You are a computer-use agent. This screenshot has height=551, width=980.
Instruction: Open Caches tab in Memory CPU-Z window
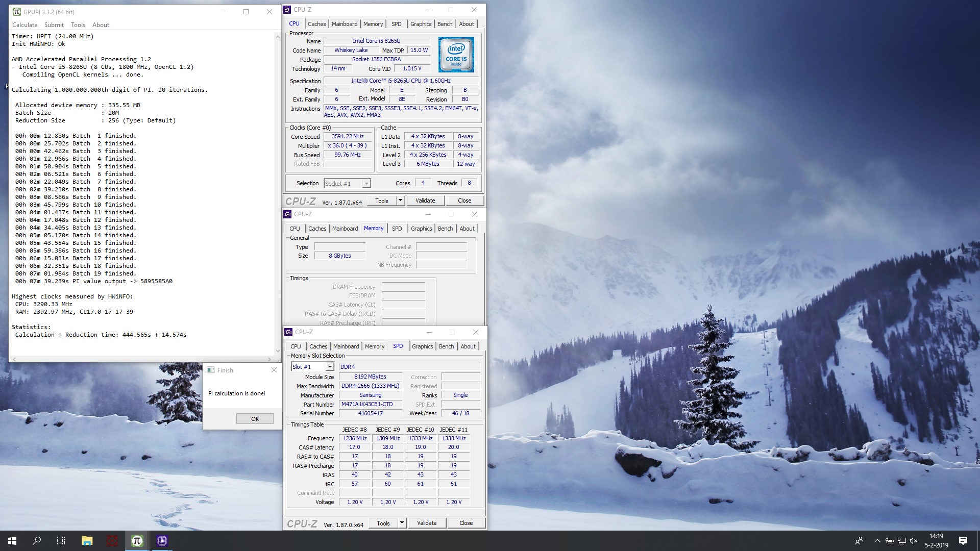click(x=317, y=229)
